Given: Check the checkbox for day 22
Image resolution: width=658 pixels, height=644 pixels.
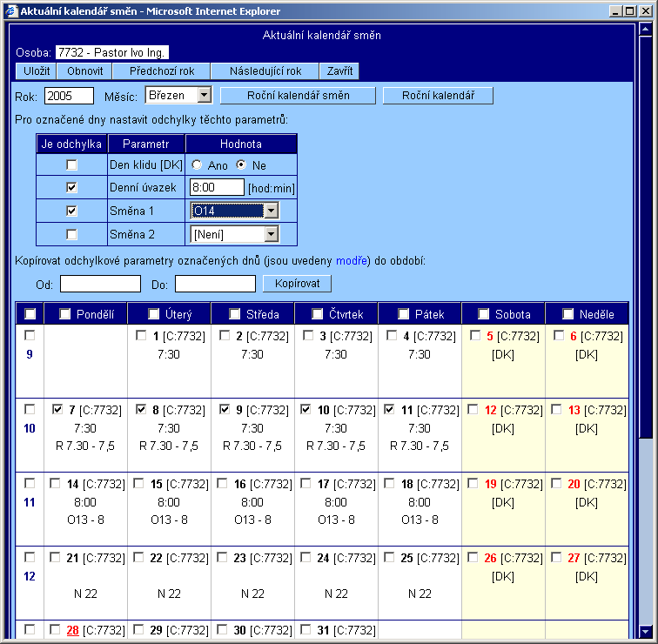Looking at the screenshot, I should coord(138,557).
